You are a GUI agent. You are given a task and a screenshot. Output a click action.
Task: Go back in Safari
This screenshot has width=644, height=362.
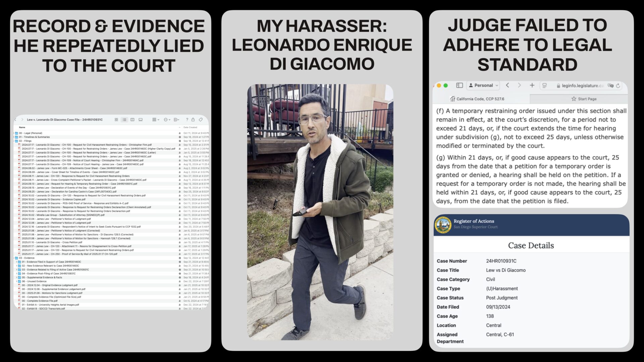pos(507,85)
